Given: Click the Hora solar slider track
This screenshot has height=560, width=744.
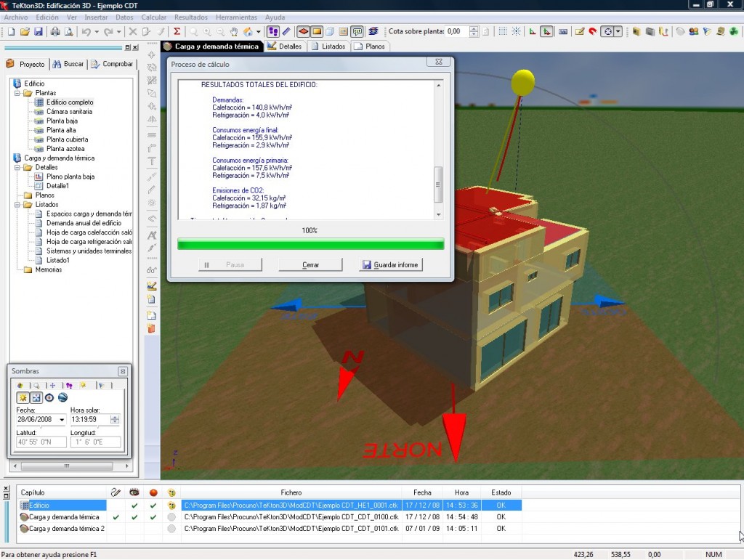Looking at the screenshot, I should (x=95, y=426).
